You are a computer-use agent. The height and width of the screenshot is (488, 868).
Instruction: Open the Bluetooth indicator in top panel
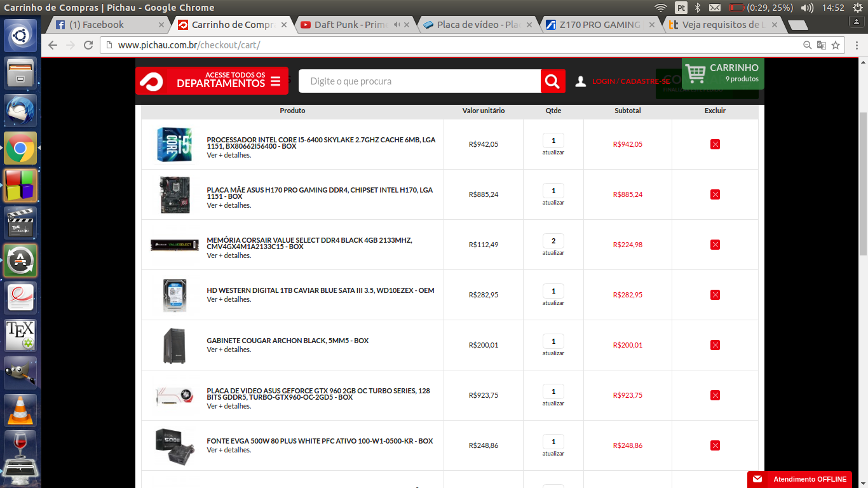click(698, 8)
